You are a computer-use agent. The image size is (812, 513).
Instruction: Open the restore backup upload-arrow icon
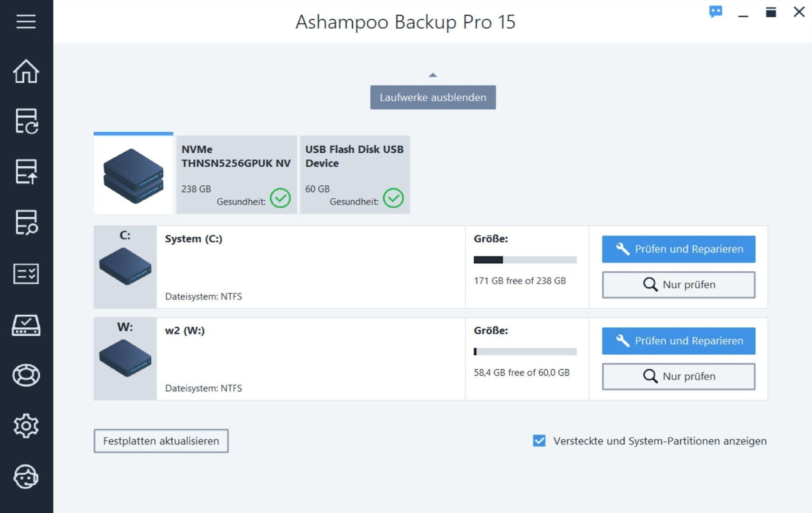tap(26, 172)
